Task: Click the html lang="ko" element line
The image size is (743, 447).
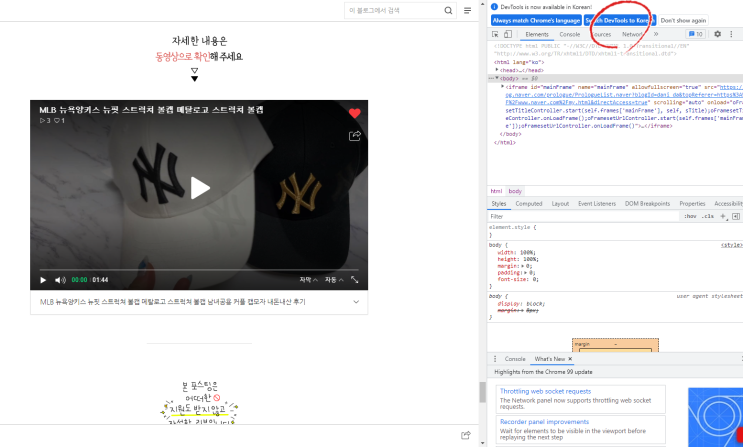Action: 519,62
